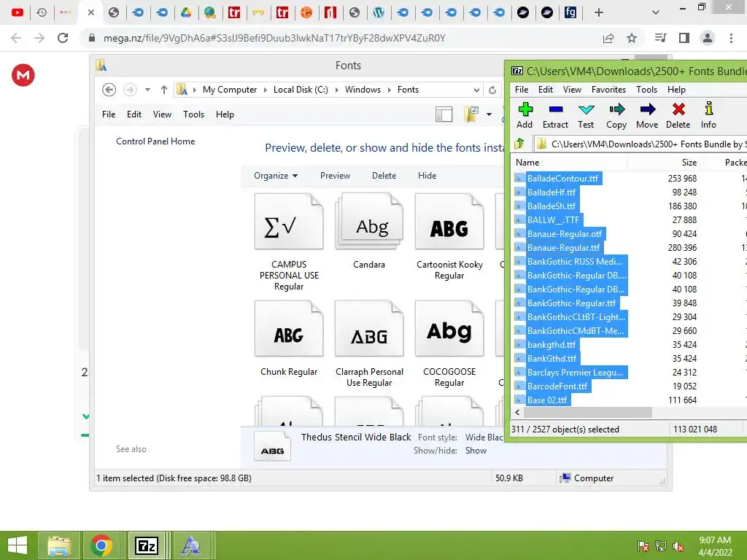The image size is (747, 560).
Task: Open the Favorites menu in 7-Zip
Action: [x=608, y=90]
